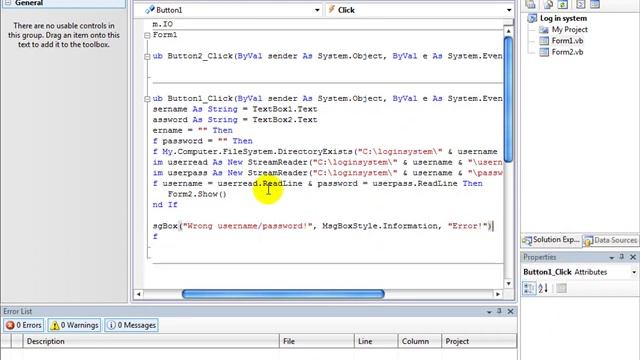This screenshot has width=640, height=360.
Task: Open the Button1 class name dropdown
Action: coord(317,10)
